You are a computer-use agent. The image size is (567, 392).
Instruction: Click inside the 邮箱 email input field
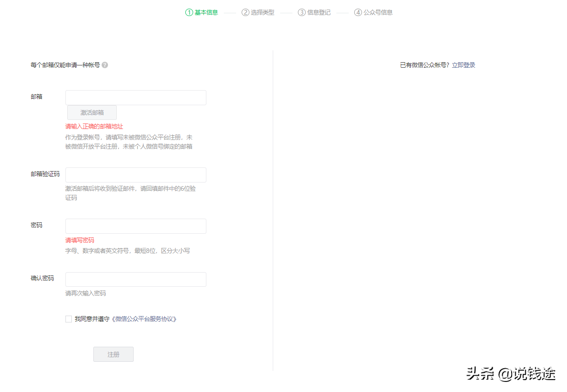click(135, 97)
